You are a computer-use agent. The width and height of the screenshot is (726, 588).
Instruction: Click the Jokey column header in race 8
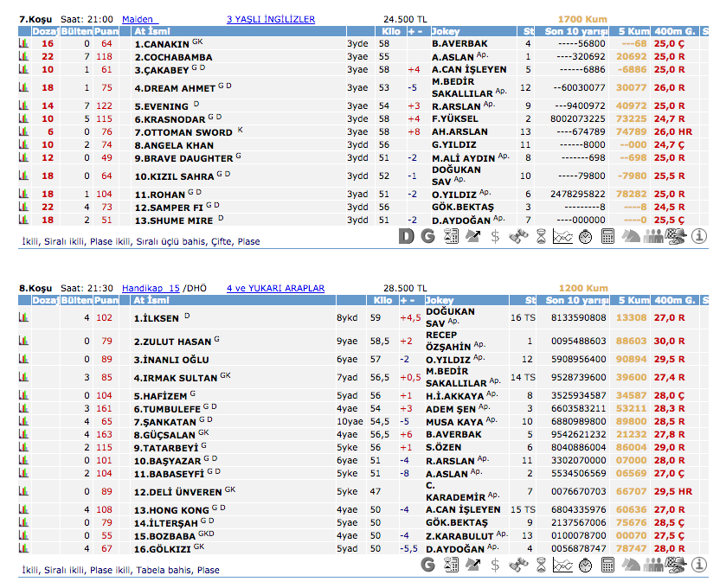coord(440,300)
